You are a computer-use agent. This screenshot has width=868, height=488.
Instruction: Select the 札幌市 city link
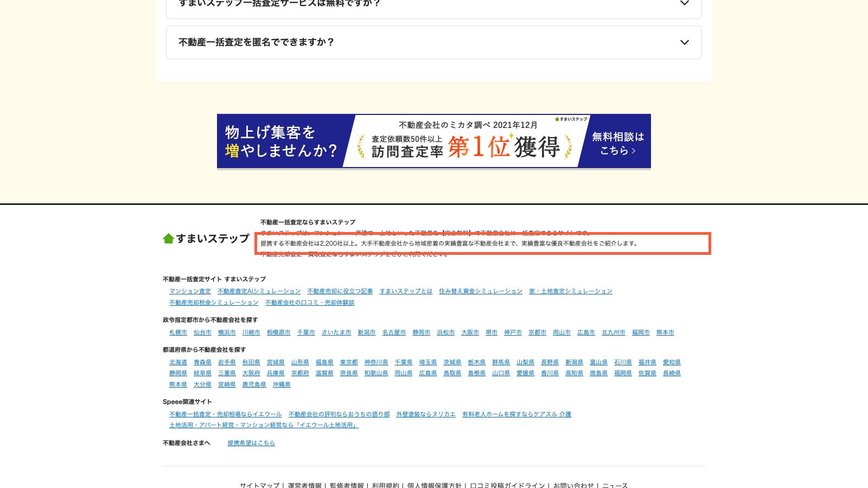178,332
